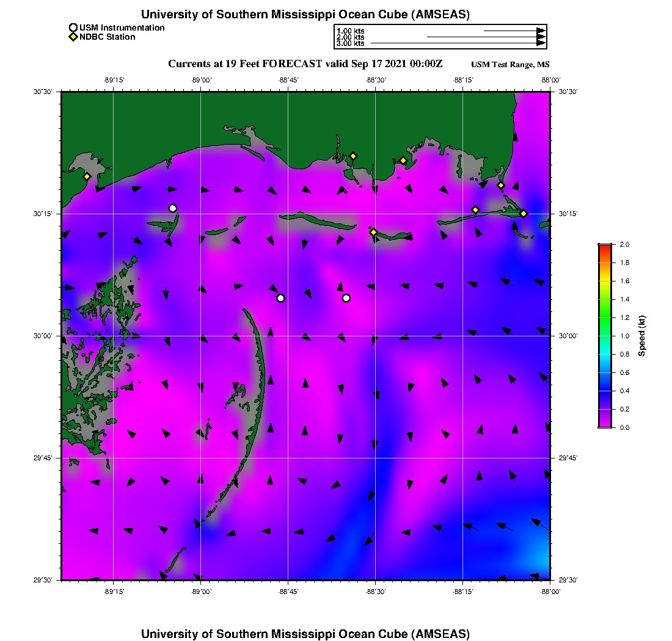Click the magenta 0.0 bottom of color bar

click(605, 425)
